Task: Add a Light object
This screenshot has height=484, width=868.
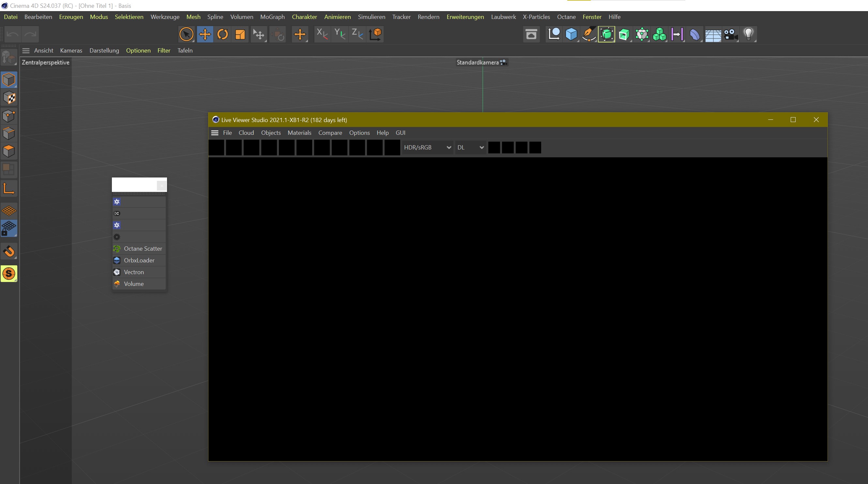Action: (748, 34)
